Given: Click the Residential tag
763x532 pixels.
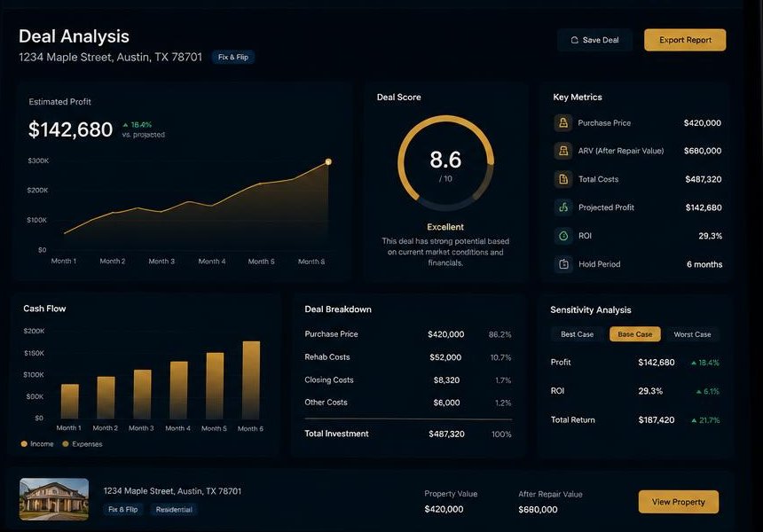Looking at the screenshot, I should tap(174, 510).
